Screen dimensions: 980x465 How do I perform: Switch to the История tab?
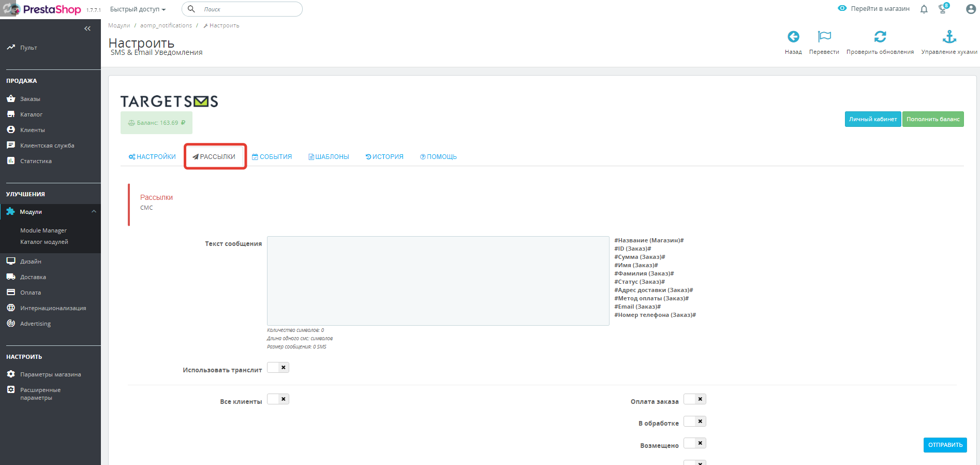[384, 156]
